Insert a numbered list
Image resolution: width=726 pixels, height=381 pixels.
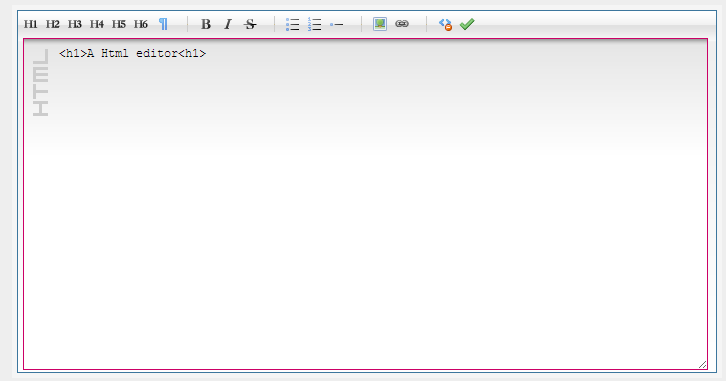tap(314, 24)
